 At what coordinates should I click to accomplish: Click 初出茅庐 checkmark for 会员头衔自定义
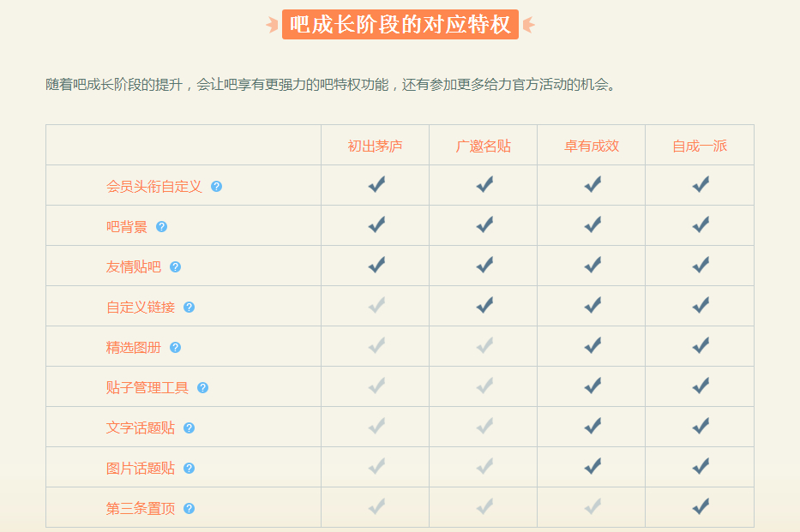[x=376, y=184]
